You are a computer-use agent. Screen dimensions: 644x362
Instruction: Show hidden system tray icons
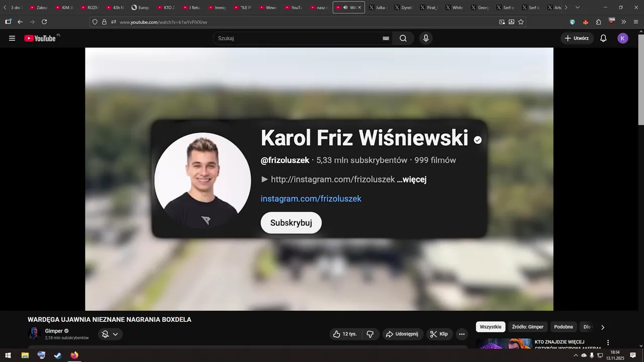(x=576, y=355)
